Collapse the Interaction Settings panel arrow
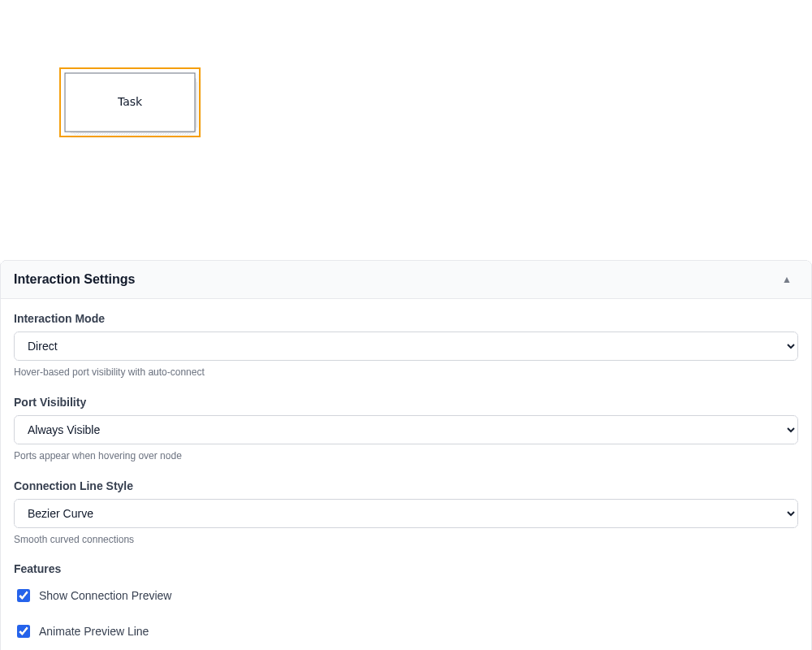Viewport: 812px width, 650px height. pos(787,279)
